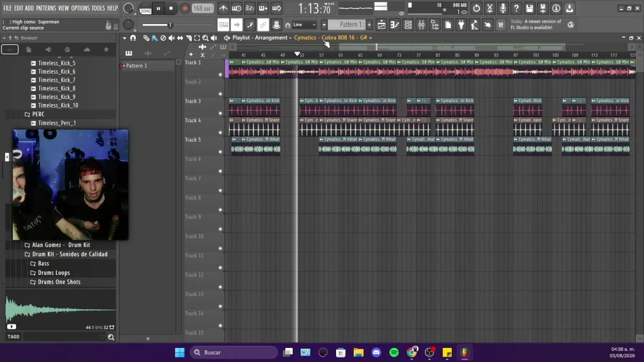
Task: Save the project with the floppy icon
Action: (529, 8)
